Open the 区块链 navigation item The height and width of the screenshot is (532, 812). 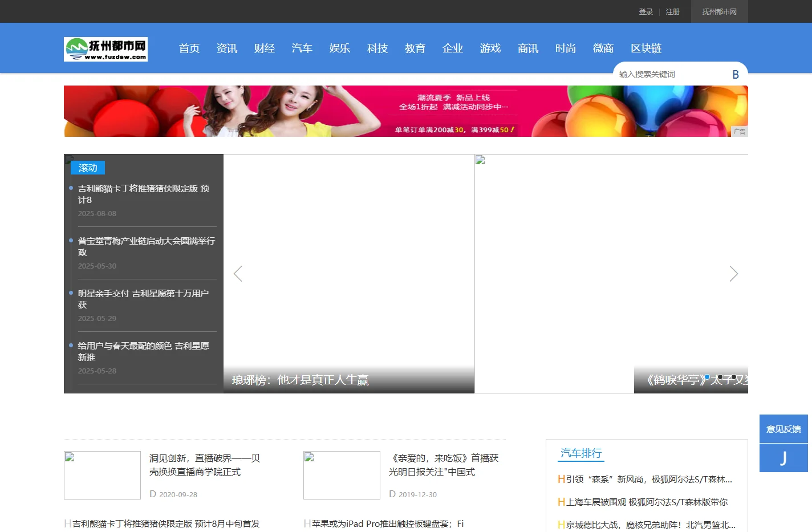click(x=646, y=48)
